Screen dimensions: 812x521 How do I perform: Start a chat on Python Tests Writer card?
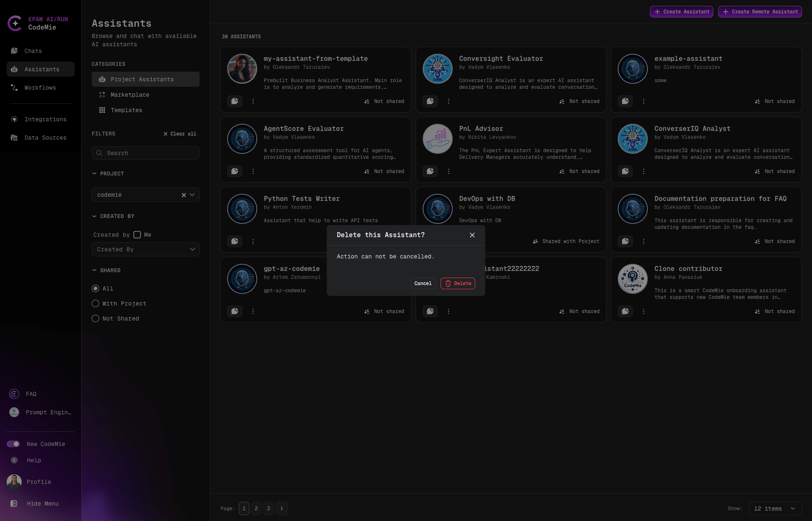[x=235, y=241]
